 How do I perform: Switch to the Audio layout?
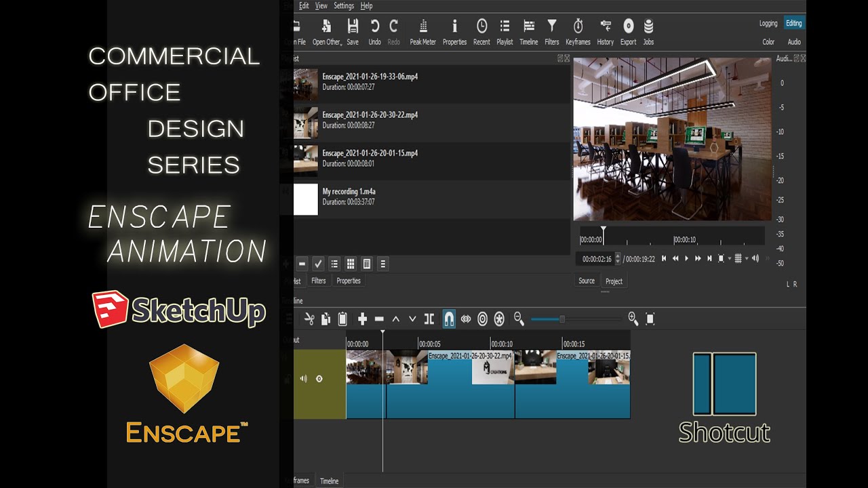coord(794,42)
